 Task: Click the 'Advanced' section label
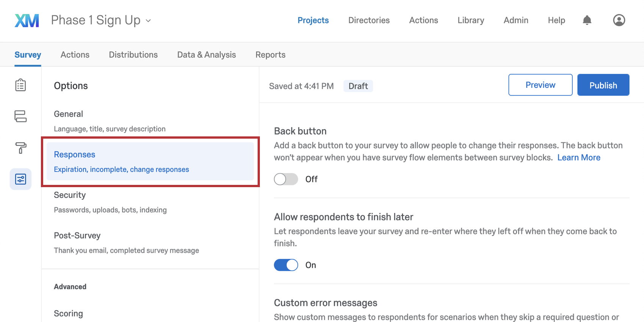[x=70, y=287]
